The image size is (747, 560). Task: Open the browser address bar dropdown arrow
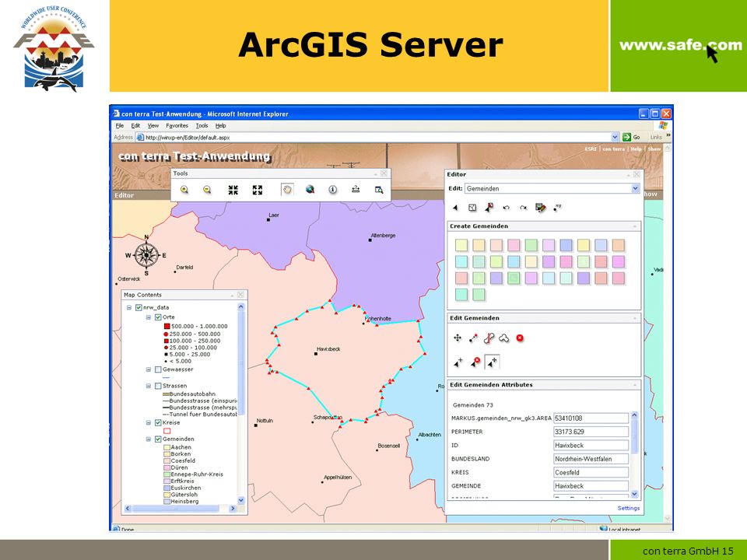615,137
